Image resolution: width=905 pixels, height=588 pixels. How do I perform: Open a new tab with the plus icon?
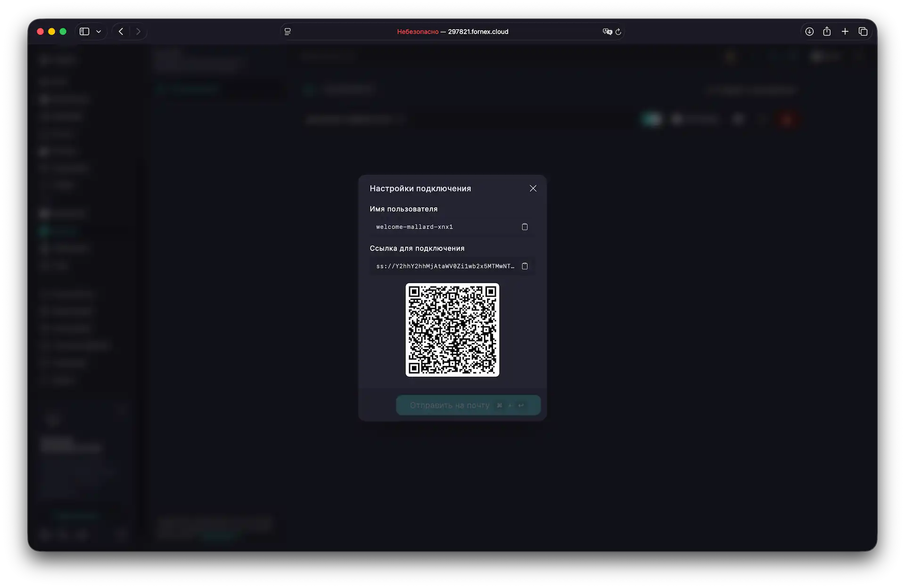(845, 32)
